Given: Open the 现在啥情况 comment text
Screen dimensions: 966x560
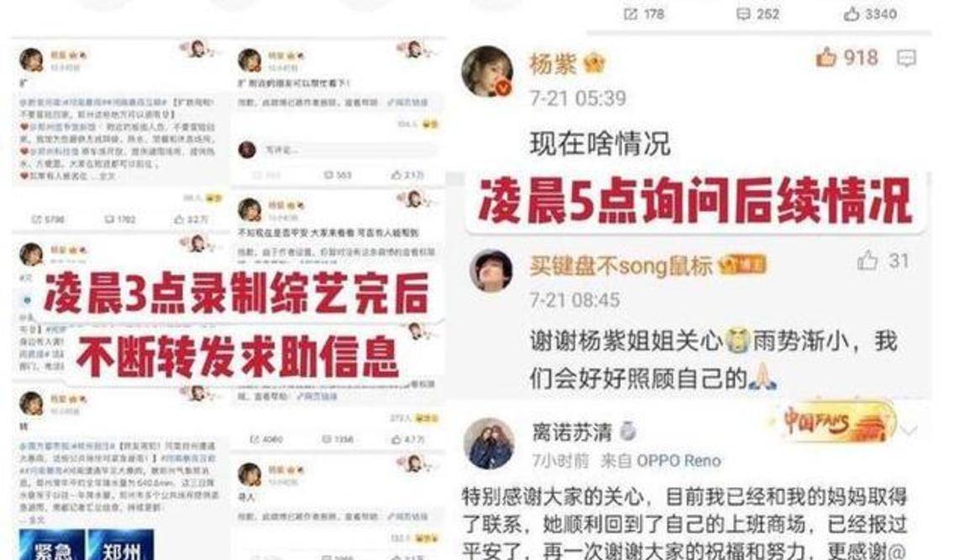Looking at the screenshot, I should pos(599,144).
